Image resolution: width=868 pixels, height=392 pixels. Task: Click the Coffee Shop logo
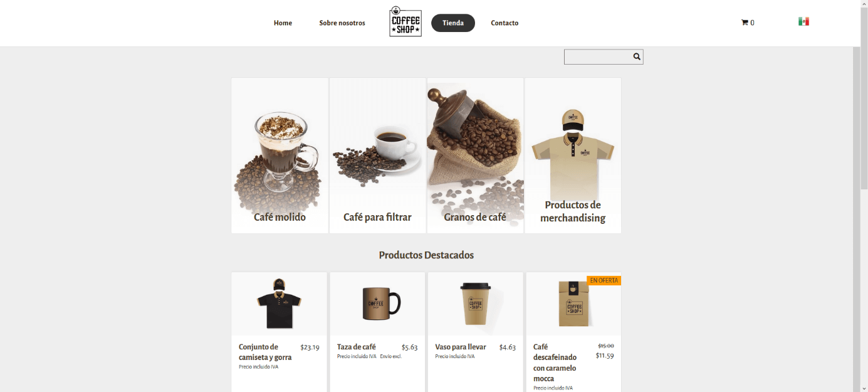pos(405,22)
